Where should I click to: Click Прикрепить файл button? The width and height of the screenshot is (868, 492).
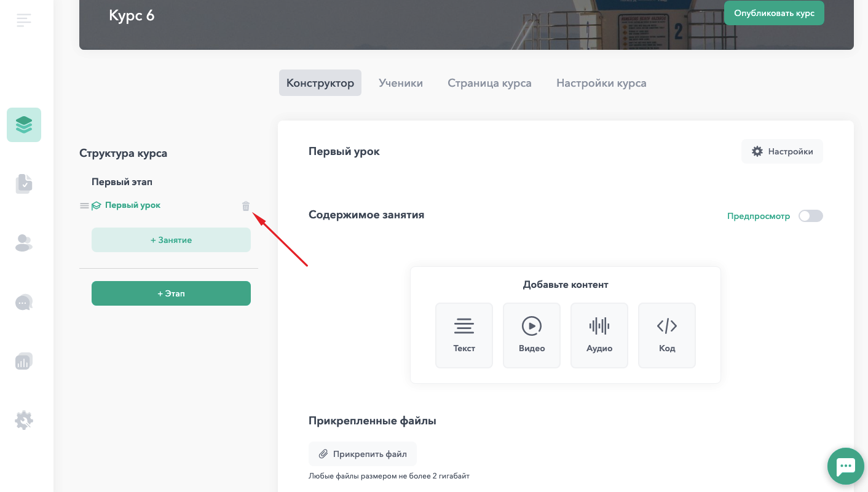[363, 454]
